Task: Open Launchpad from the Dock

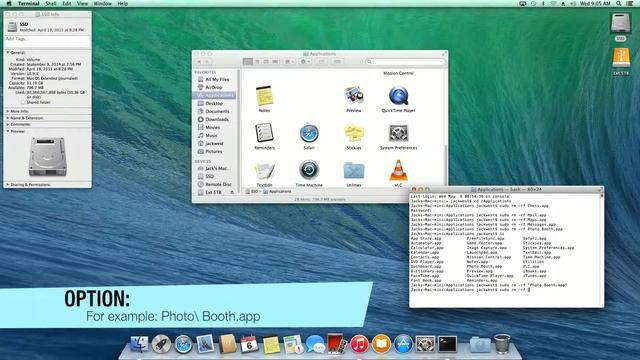Action: click(x=161, y=344)
